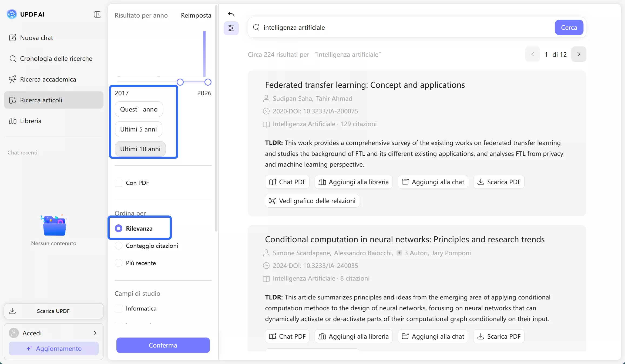Screen dimensions: 625x364
Task: Open the Libreria section
Action: pos(31,121)
